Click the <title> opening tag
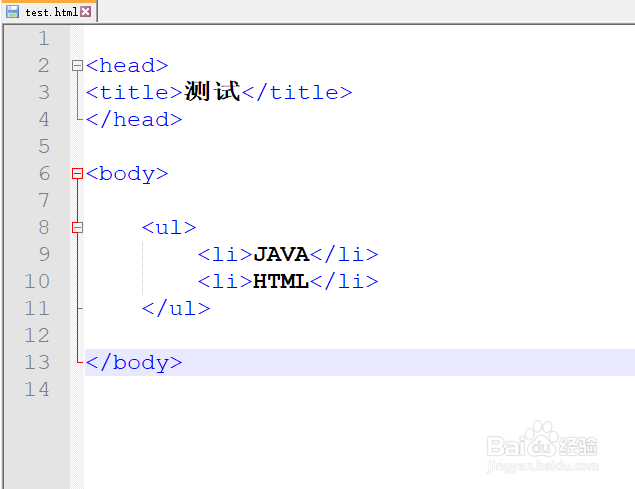Viewport: 635px width, 489px height. coord(134,93)
